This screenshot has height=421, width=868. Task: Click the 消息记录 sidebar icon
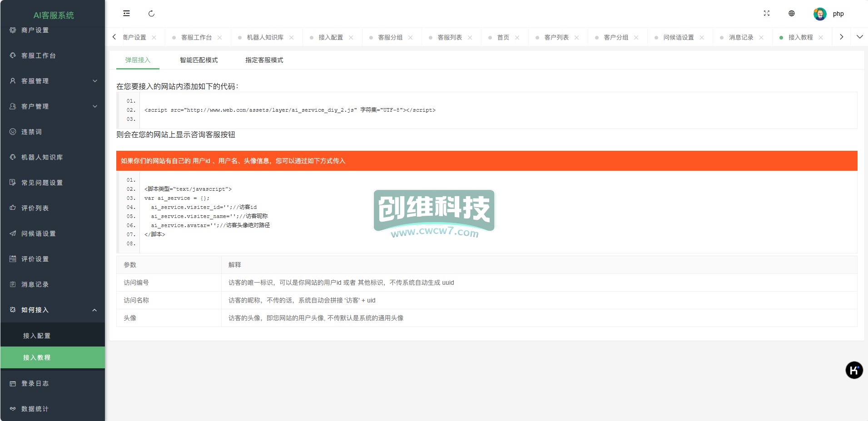pos(13,284)
